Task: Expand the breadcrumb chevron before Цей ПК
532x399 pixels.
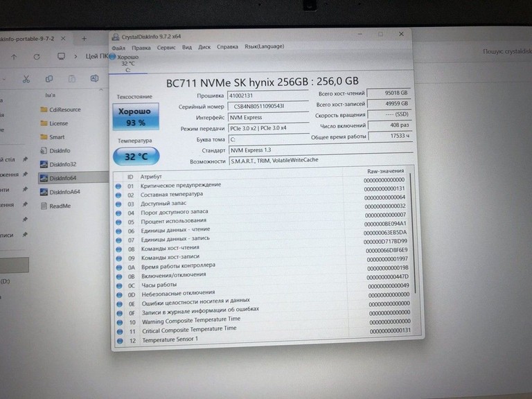Action: 76,56
